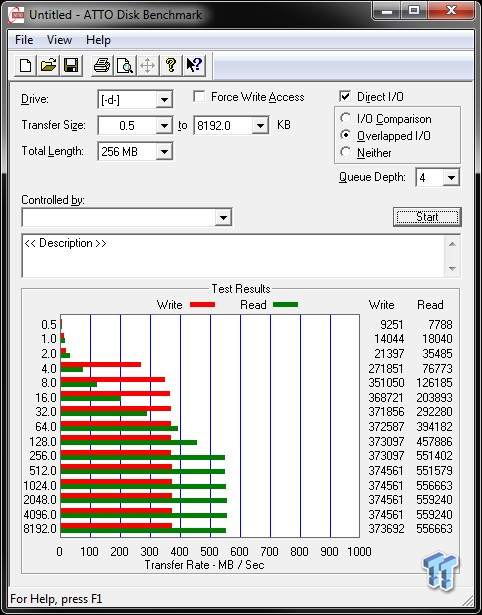Open Print Preview from the toolbar
482x615 pixels.
click(125, 65)
